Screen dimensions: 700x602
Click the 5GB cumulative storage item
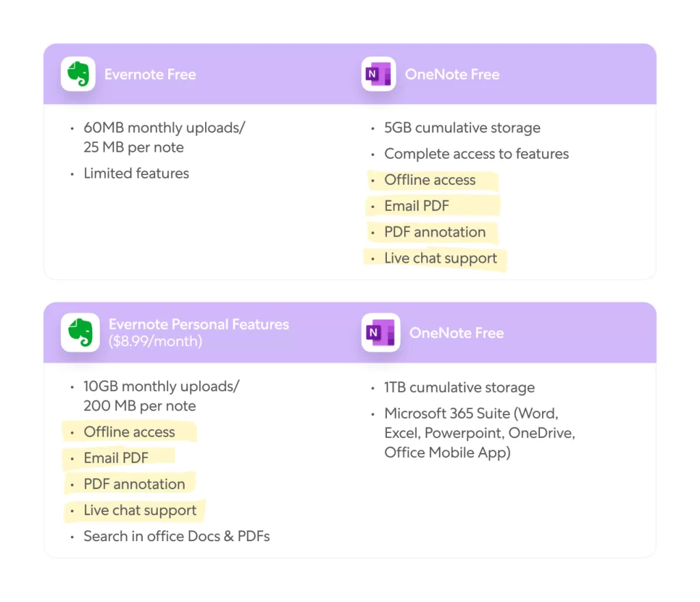[x=462, y=128]
